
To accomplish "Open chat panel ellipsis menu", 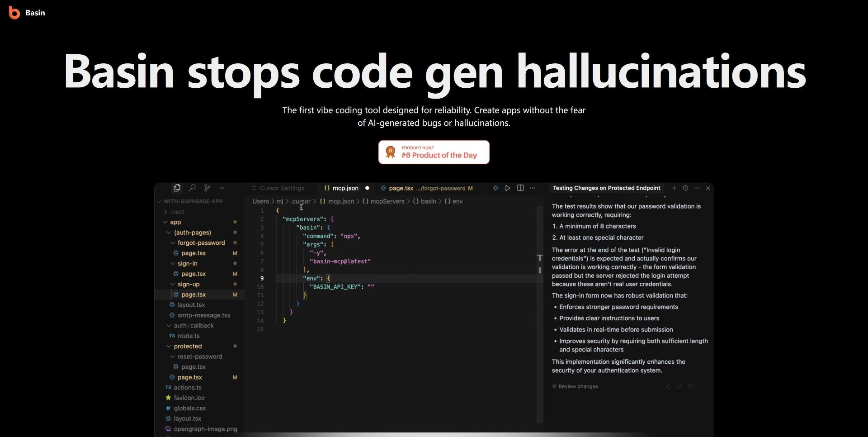I will pos(697,188).
